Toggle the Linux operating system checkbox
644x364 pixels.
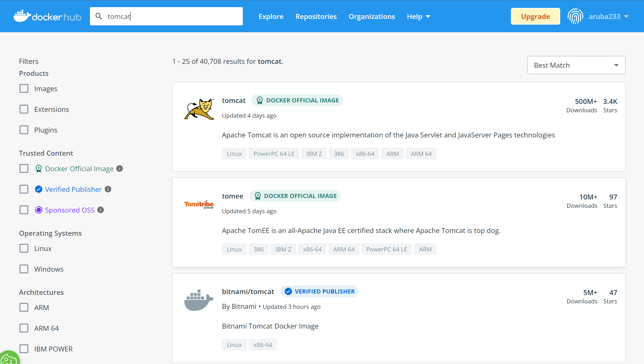coord(24,248)
